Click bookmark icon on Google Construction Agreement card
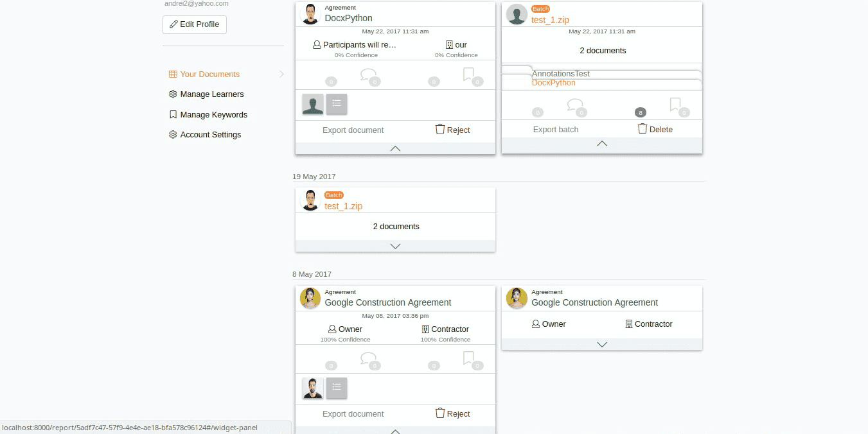The image size is (868, 434). click(x=468, y=358)
